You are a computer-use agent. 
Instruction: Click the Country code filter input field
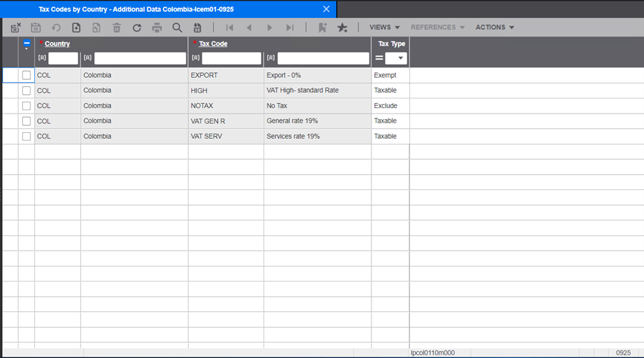(63, 59)
